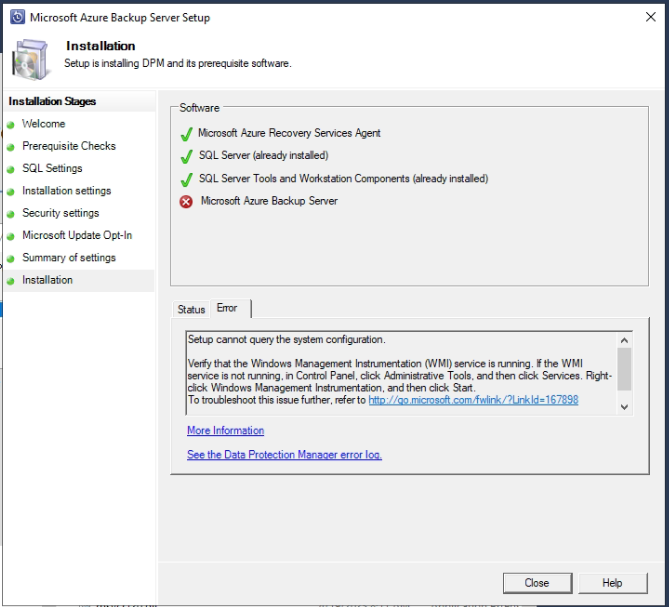Image resolution: width=669 pixels, height=607 pixels.
Task: Click green check beside SQL Server Tools
Action: pos(186,179)
